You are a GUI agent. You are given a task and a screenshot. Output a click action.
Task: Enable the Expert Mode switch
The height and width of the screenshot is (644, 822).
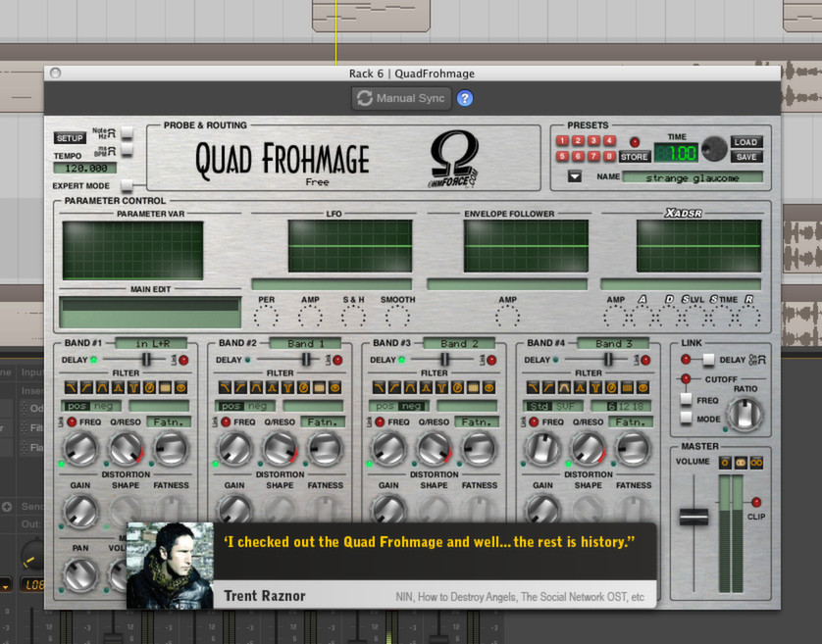pos(127,185)
